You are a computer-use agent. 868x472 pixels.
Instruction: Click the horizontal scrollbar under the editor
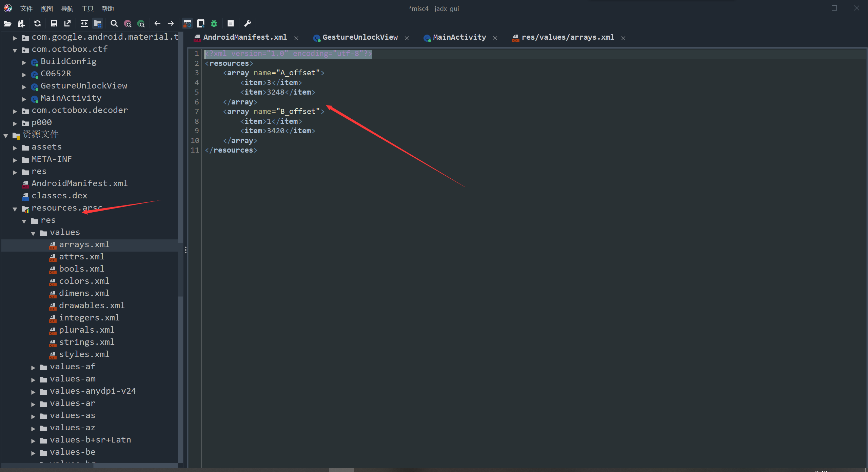pyautogui.click(x=341, y=470)
